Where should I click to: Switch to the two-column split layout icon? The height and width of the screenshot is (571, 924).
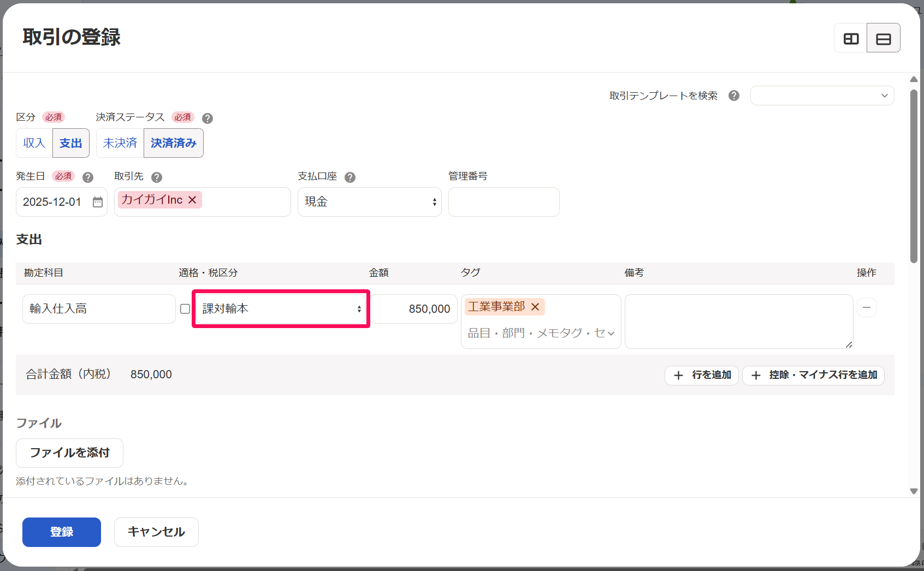click(x=851, y=38)
